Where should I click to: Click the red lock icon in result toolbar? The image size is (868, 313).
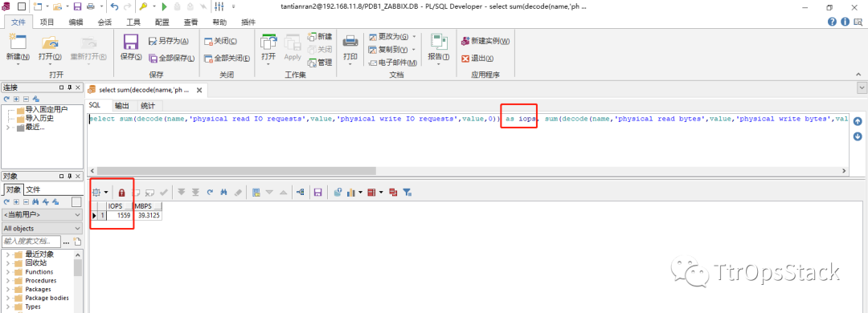(x=121, y=193)
